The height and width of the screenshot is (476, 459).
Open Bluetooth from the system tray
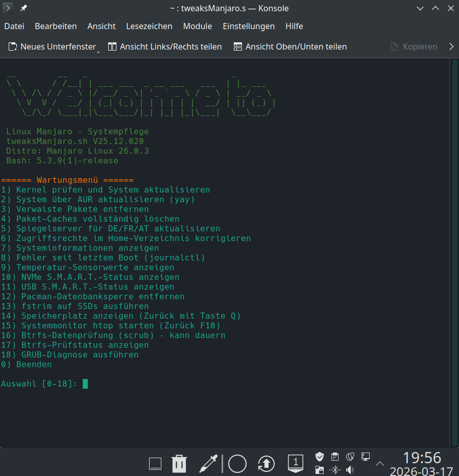tap(335, 469)
